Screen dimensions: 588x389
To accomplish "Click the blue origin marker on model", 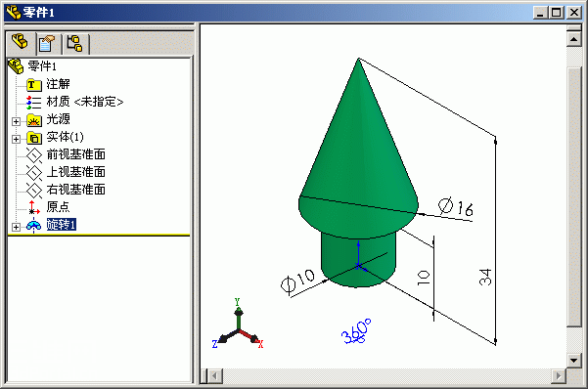I will click(358, 266).
